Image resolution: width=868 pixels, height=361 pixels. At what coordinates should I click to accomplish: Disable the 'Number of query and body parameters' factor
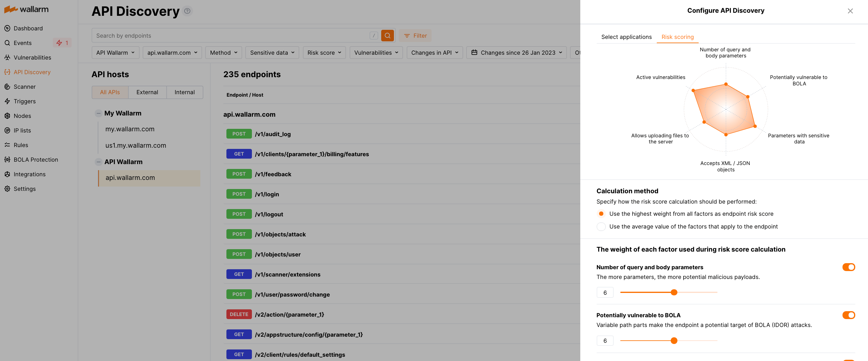[849, 267]
